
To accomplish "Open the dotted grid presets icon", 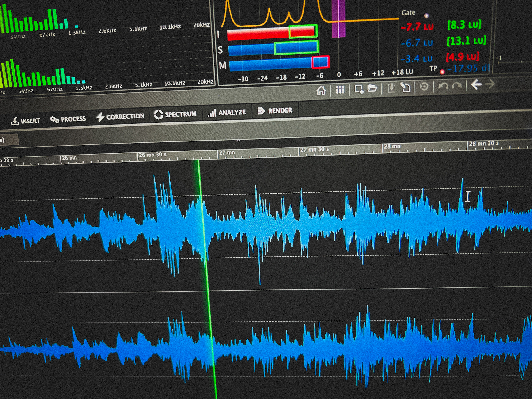I will (x=340, y=90).
